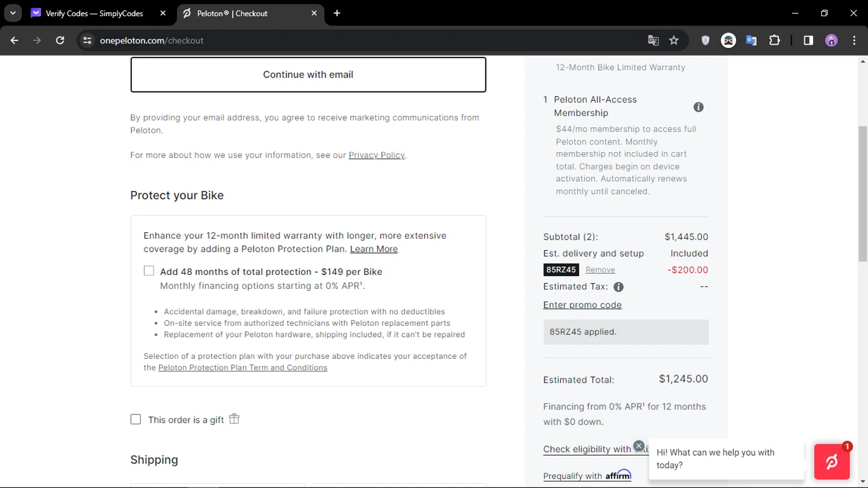
Task: Click the scrollbar down arrow
Action: tap(863, 482)
